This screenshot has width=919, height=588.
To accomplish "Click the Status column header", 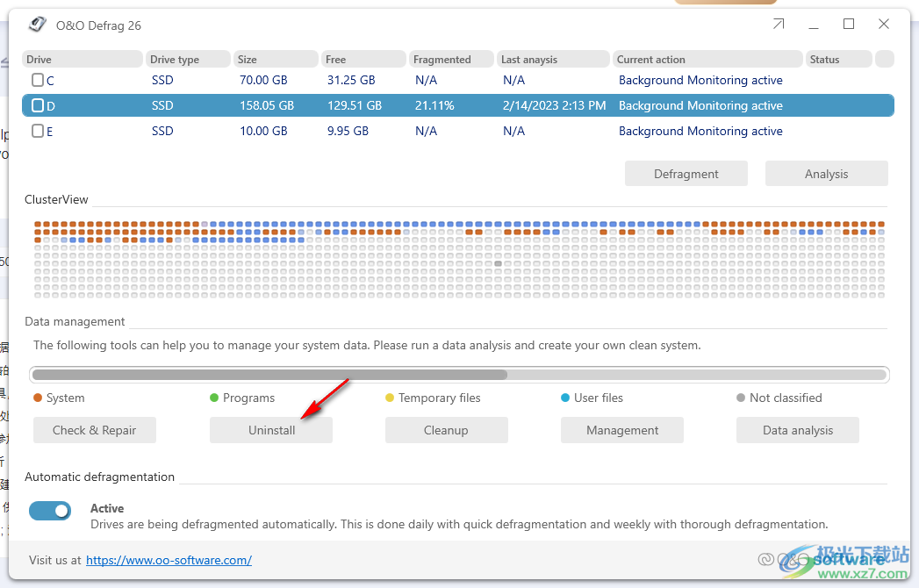I will (x=839, y=59).
